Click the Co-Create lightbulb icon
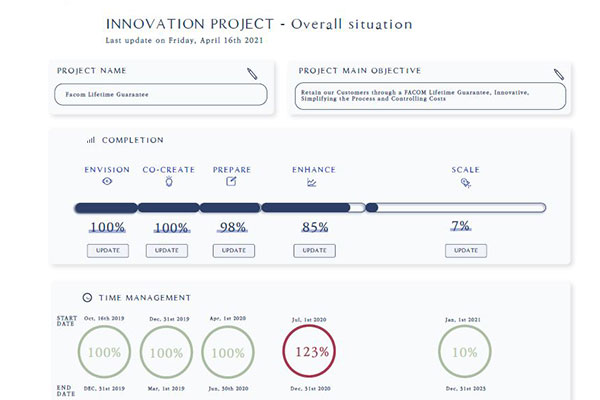The image size is (600, 400). click(x=168, y=182)
